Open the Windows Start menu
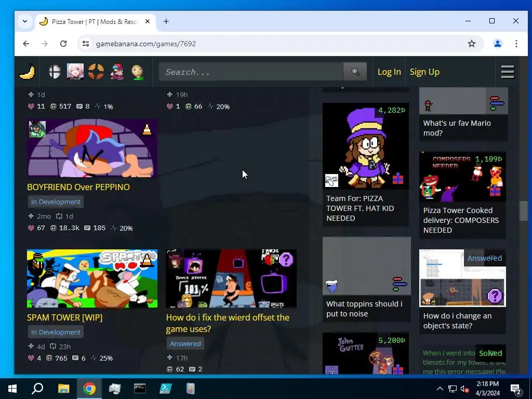Image resolution: width=532 pixels, height=399 pixels. coord(12,389)
